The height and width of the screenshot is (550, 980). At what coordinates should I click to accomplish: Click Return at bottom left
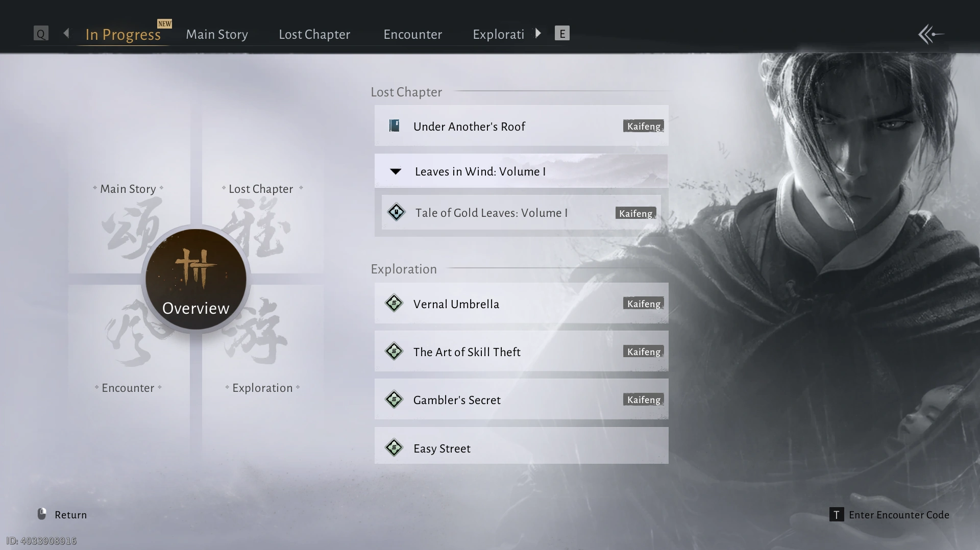tap(70, 515)
